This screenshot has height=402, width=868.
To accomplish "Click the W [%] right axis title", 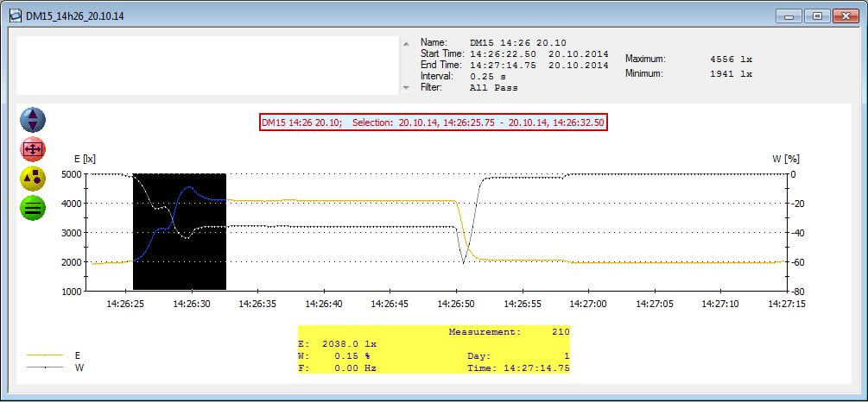I will (785, 159).
